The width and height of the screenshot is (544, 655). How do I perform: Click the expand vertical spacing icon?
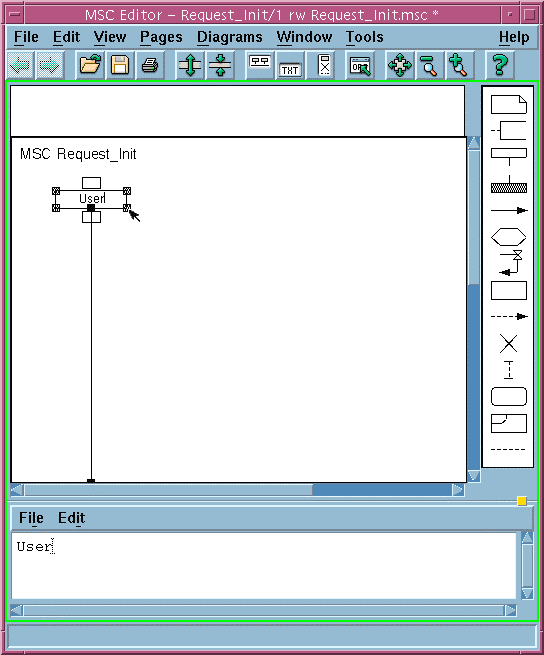pos(190,65)
